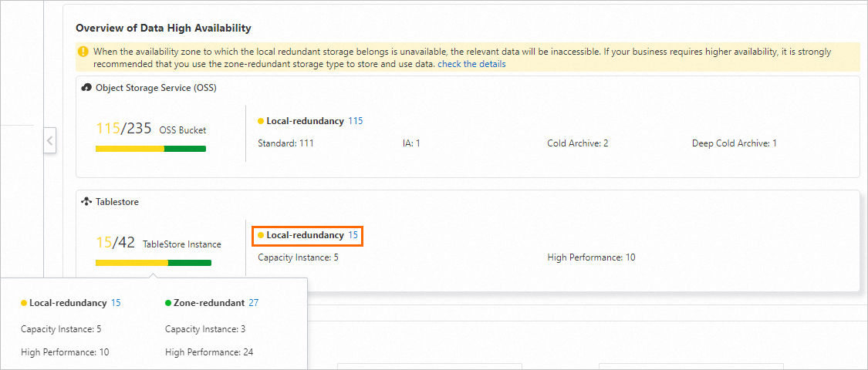
Task: Click the yellow dot beside Local-redundancy in the popup
Action: tap(24, 303)
